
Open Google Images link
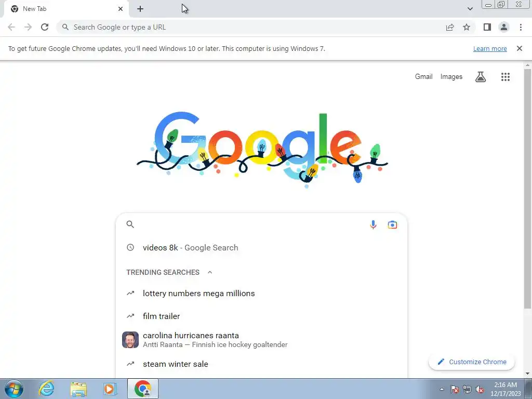tap(451, 77)
